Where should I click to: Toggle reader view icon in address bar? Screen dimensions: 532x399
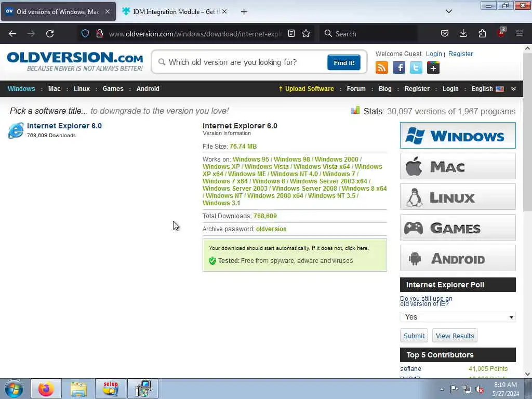[x=291, y=33]
